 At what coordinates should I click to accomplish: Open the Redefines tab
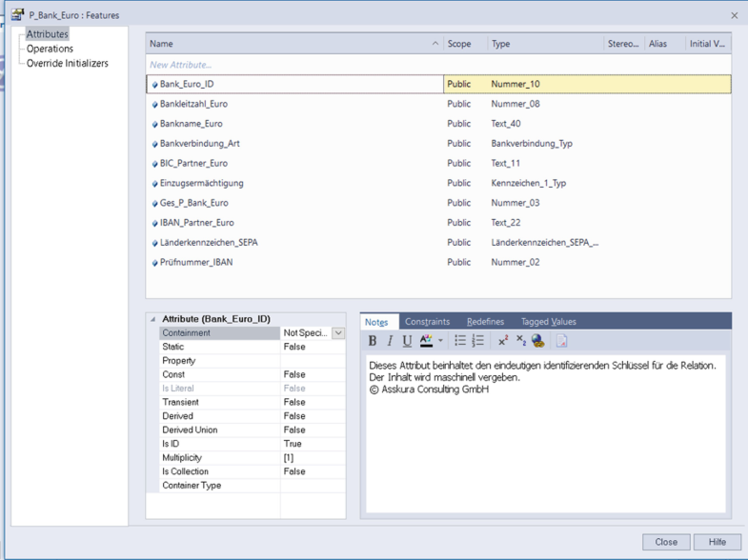485,322
